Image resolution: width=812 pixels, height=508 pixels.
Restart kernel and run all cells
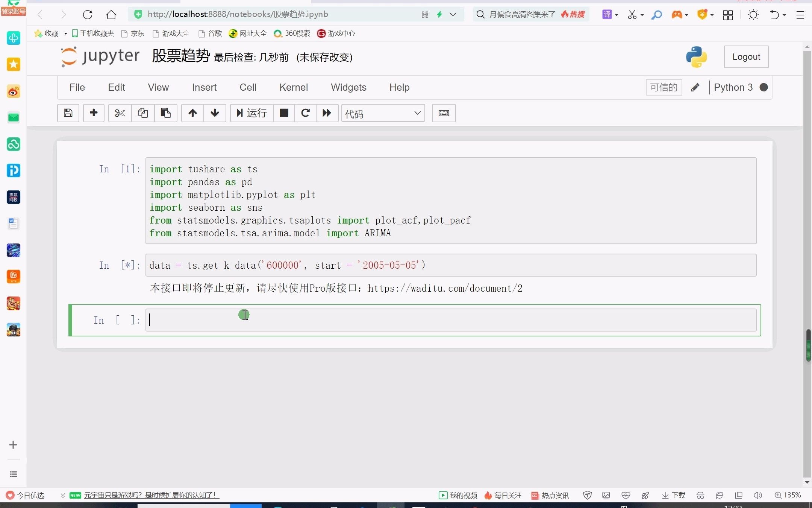click(327, 113)
